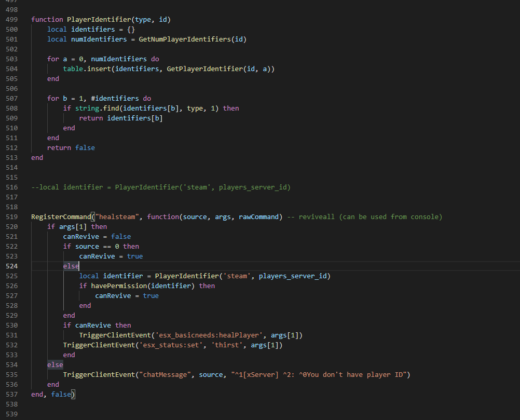Select the canRevive variable on line 521
The image size is (520, 420).
tap(80, 236)
